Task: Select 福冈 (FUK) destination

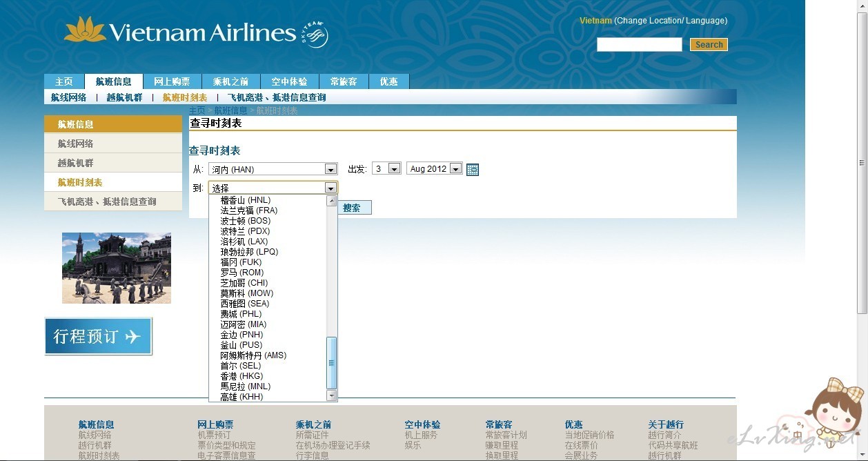Action: click(241, 262)
